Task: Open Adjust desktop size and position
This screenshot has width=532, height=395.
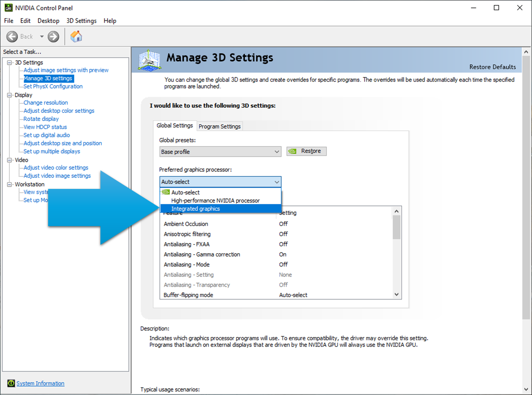Action: 63,143
